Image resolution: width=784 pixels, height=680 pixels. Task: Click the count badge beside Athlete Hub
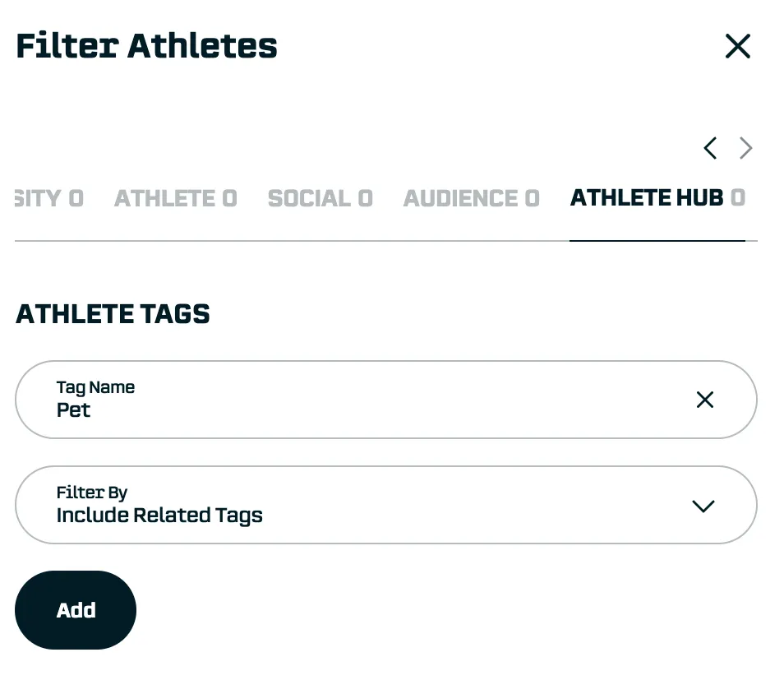click(738, 198)
